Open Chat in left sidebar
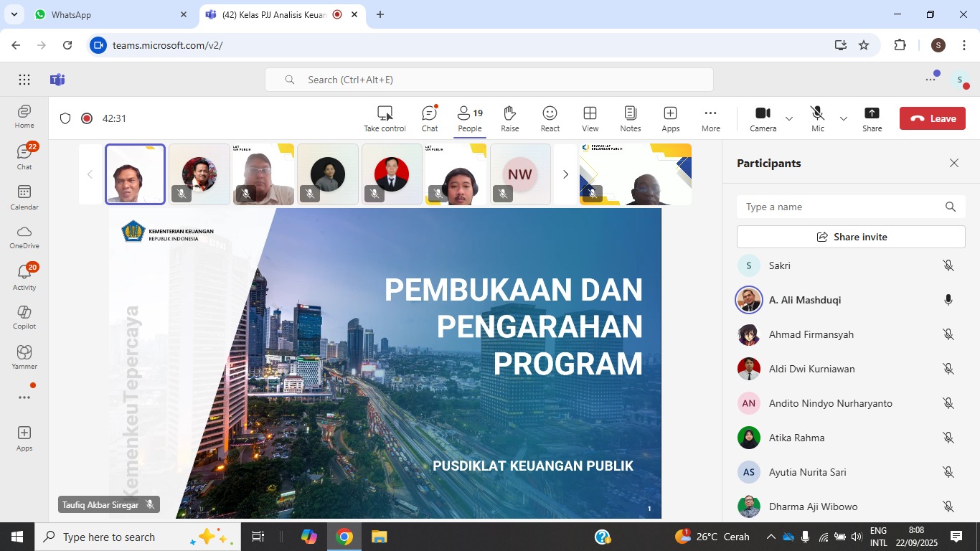The height and width of the screenshot is (551, 980). pyautogui.click(x=24, y=157)
